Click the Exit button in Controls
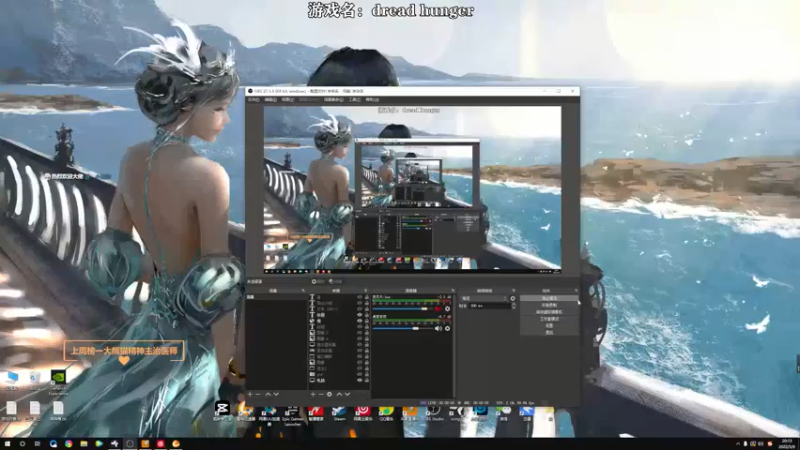The image size is (800, 450). [x=549, y=332]
